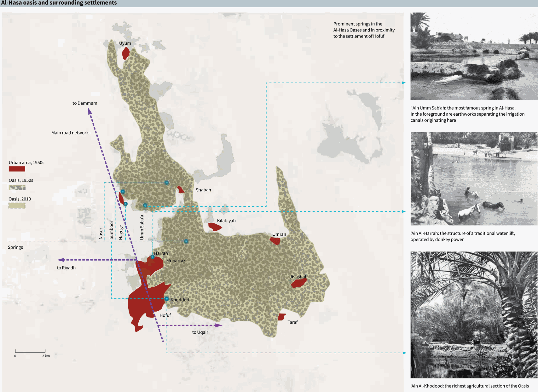
Task: Click the Harrah spring blue dot
Action: 153,257
